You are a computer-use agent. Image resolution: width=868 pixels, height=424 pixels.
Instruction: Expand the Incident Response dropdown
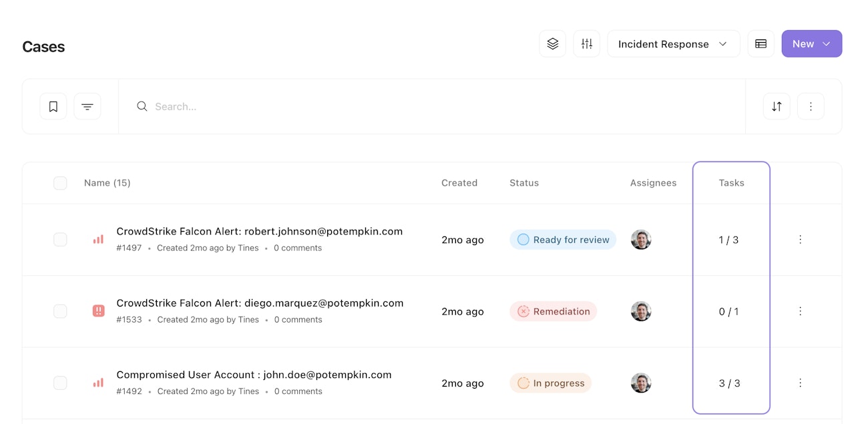(x=673, y=44)
